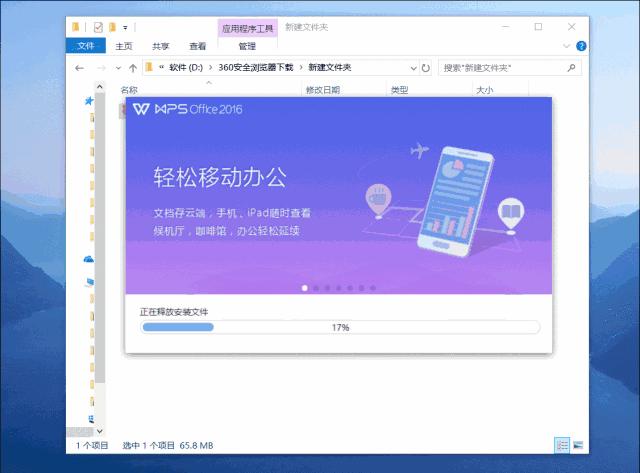Screen dimensions: 640x473
Task: Click the 1 个项目 status text
Action: [x=92, y=445]
